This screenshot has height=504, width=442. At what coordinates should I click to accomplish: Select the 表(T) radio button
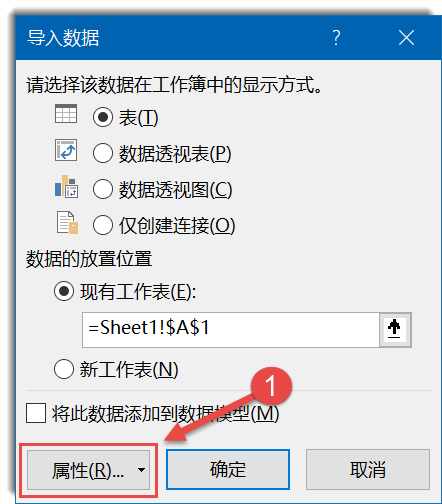pyautogui.click(x=103, y=117)
